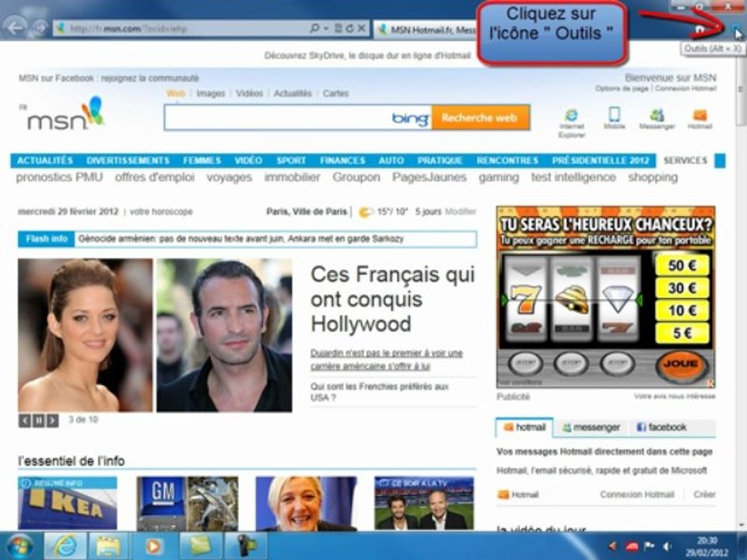The image size is (747, 560).
Task: Open headline Ces Français qui ont conquis Hollywood
Action: (392, 299)
